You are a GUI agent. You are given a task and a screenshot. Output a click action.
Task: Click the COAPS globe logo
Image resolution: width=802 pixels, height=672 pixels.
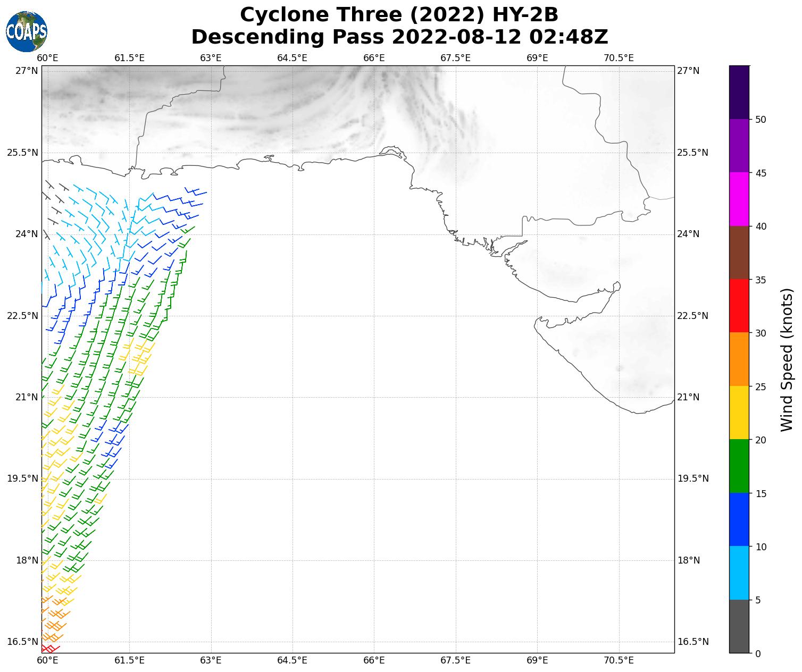27,31
